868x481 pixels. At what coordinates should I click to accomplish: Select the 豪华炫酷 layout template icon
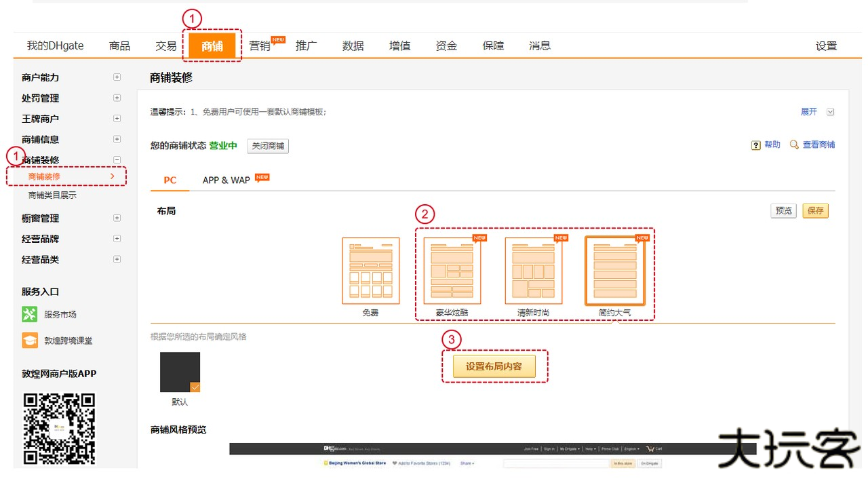452,271
